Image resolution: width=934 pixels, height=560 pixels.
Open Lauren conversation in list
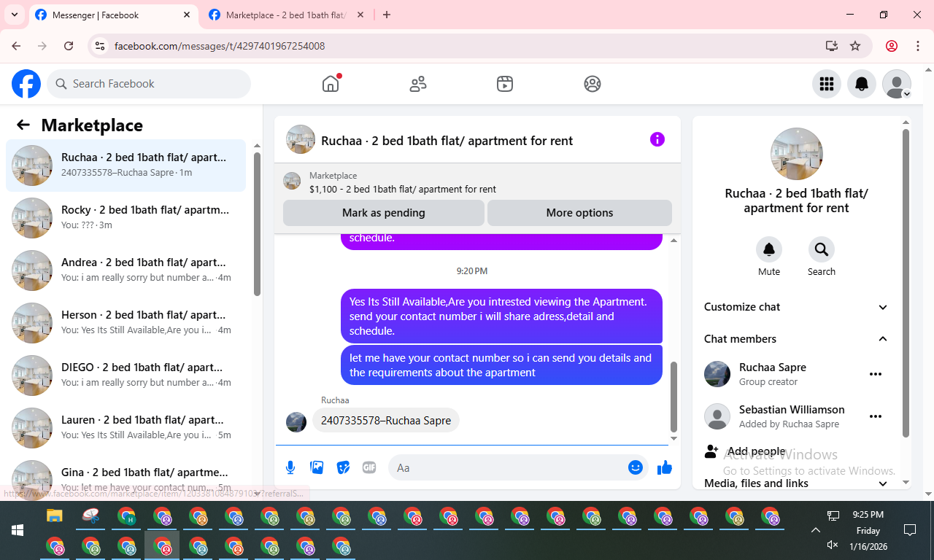(x=126, y=428)
